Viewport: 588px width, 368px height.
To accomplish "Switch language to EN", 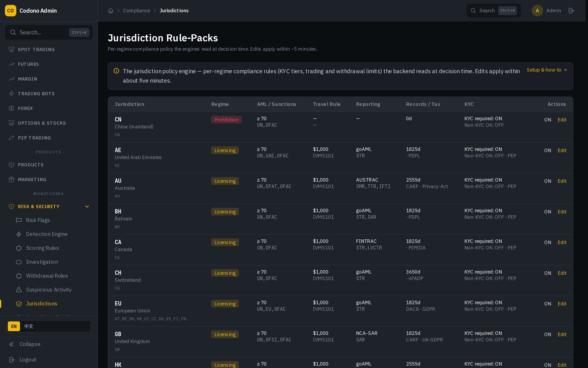I will (14, 326).
